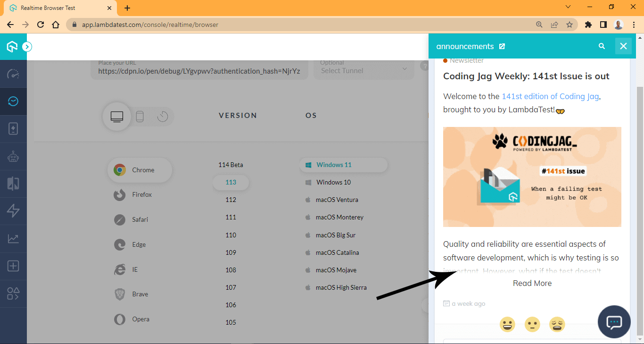Select version 111
The image size is (644, 344).
[x=231, y=217]
